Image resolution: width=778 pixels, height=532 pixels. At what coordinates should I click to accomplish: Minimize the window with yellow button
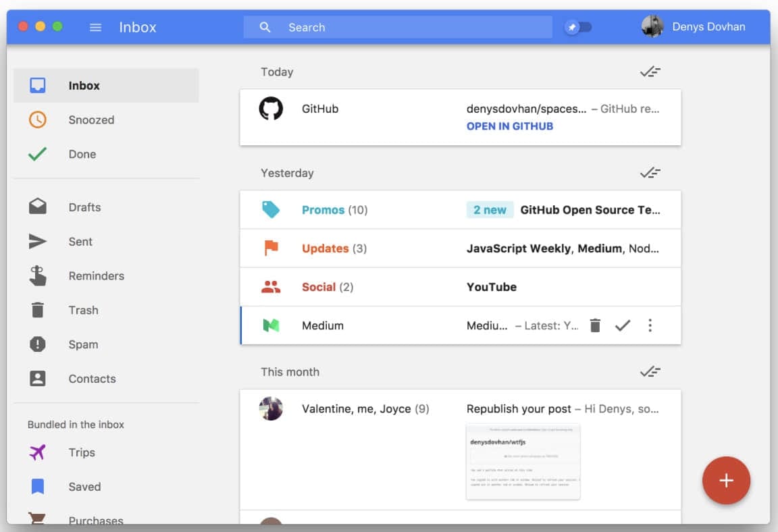tap(41, 26)
